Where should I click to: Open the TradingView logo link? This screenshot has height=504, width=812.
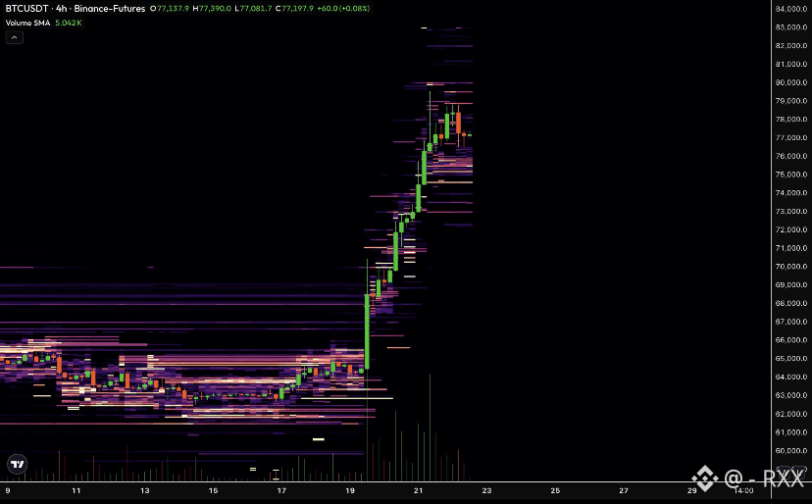pyautogui.click(x=18, y=464)
